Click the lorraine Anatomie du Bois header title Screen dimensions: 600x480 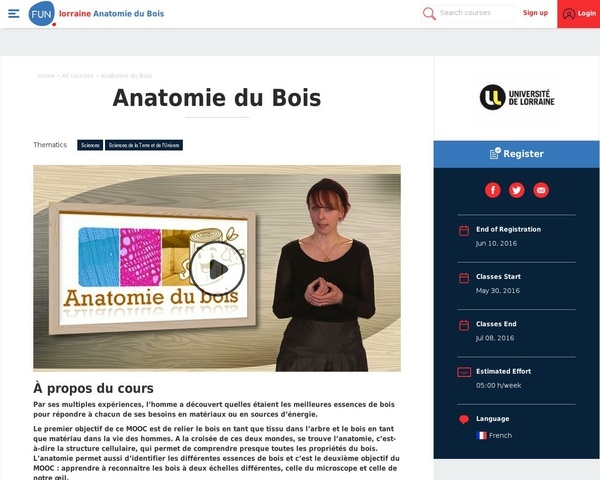click(111, 14)
